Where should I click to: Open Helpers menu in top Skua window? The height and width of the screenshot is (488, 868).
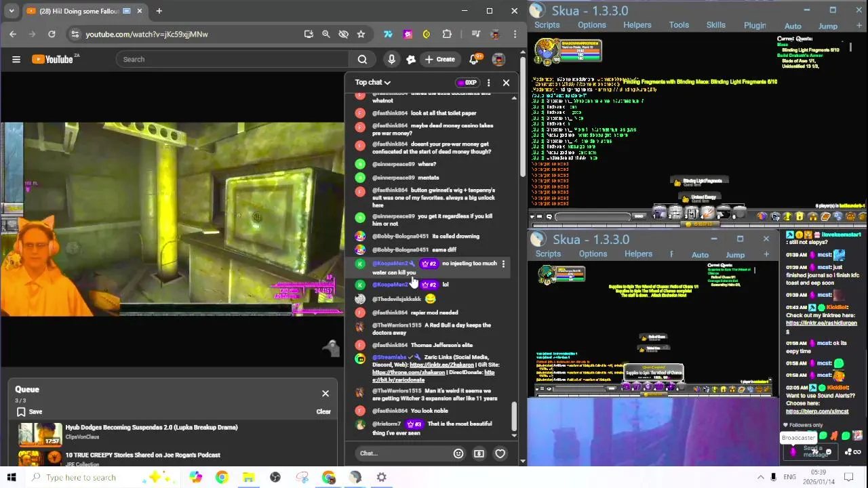click(637, 25)
